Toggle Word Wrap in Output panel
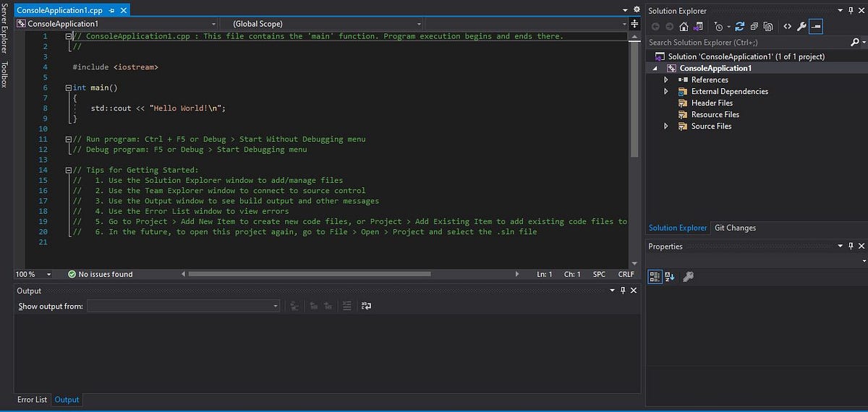The image size is (868, 412). 366,306
